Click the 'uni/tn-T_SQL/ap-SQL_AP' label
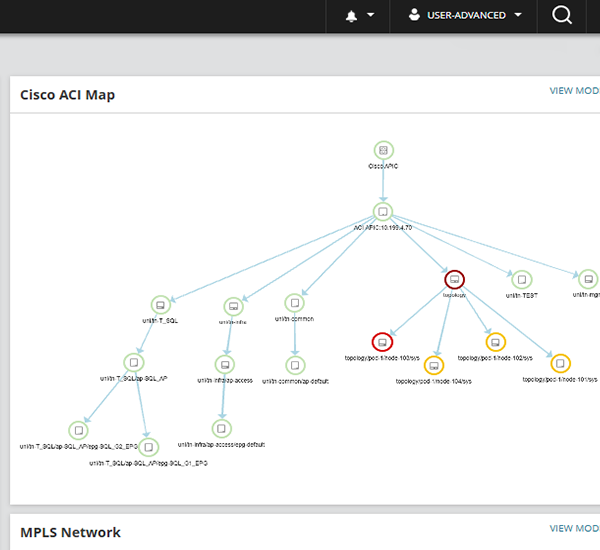The image size is (600, 550). 134,379
